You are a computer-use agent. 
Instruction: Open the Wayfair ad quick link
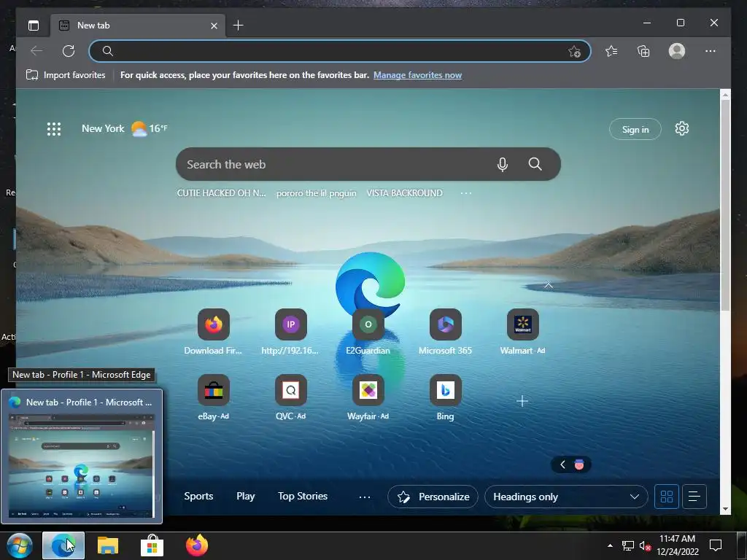tap(368, 397)
